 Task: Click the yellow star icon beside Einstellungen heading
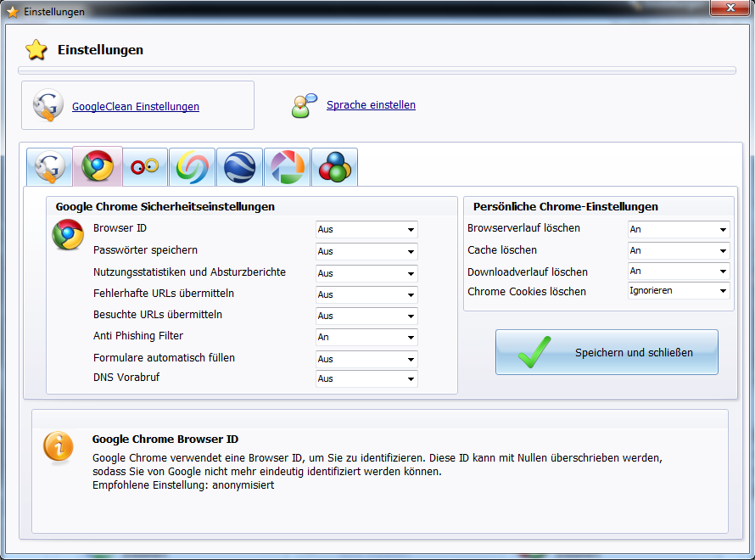click(x=36, y=49)
